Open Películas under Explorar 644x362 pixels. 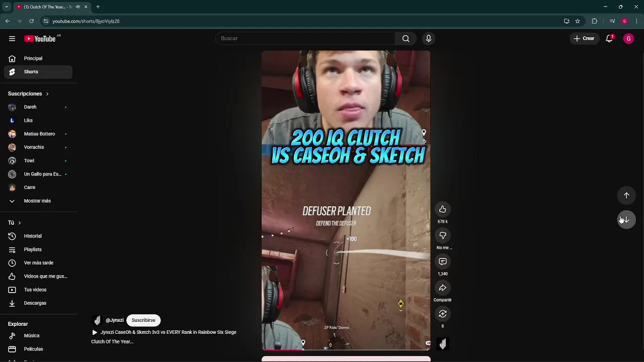point(38,349)
